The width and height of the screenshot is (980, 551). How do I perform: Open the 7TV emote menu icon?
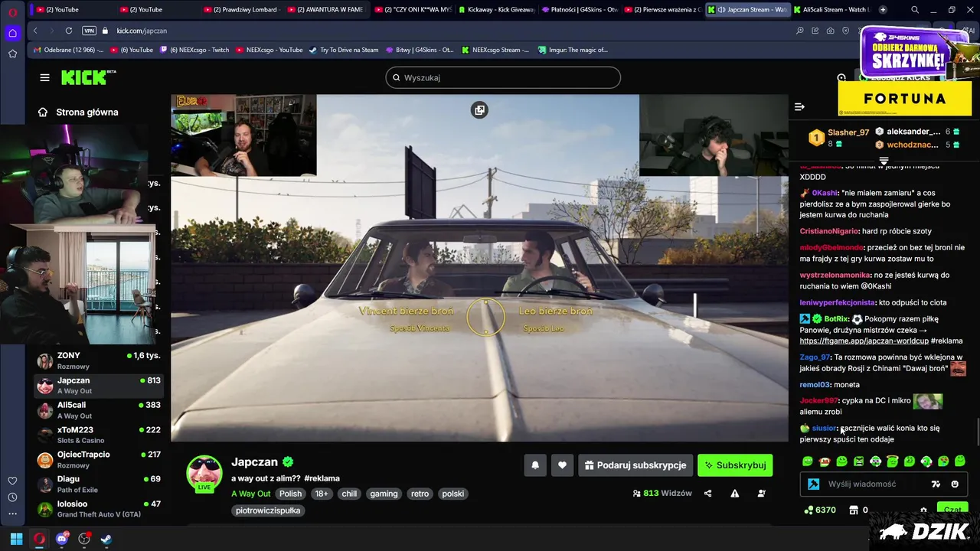936,484
